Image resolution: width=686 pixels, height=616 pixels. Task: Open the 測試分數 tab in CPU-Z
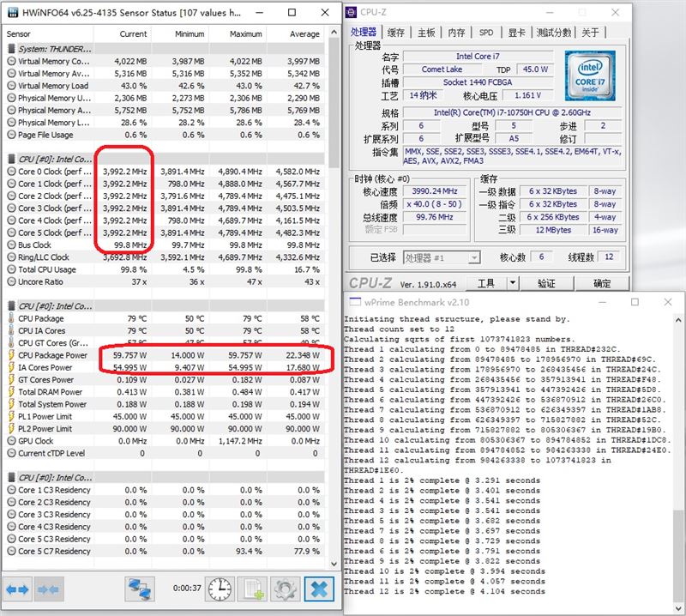pos(554,32)
